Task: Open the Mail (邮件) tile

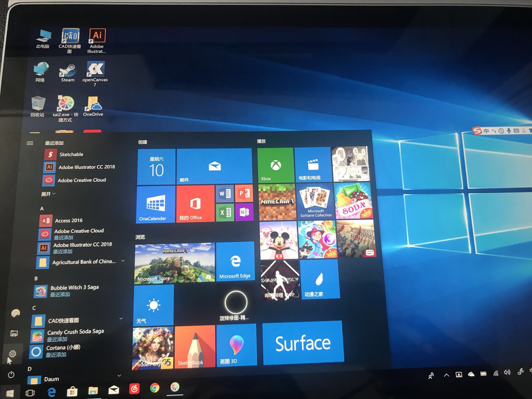Action: [214, 166]
